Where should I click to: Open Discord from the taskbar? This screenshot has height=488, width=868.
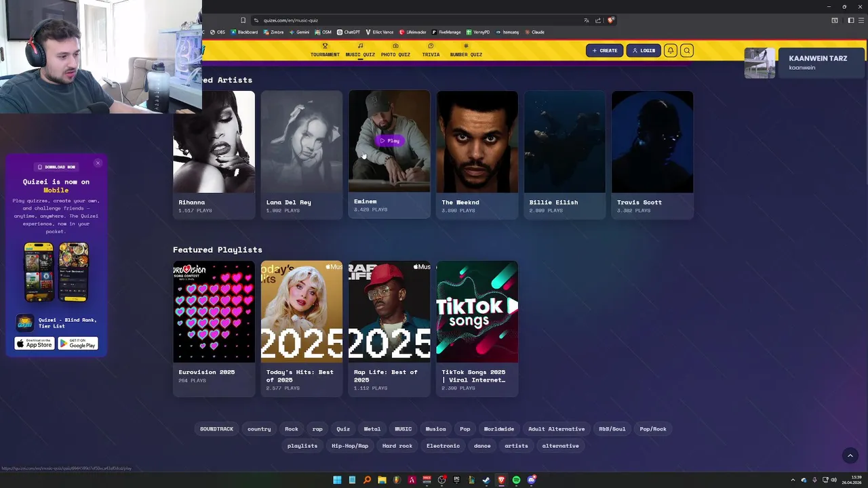[x=532, y=480]
